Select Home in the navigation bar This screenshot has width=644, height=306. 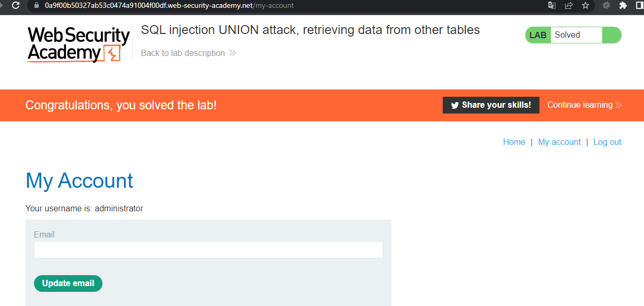click(x=514, y=142)
